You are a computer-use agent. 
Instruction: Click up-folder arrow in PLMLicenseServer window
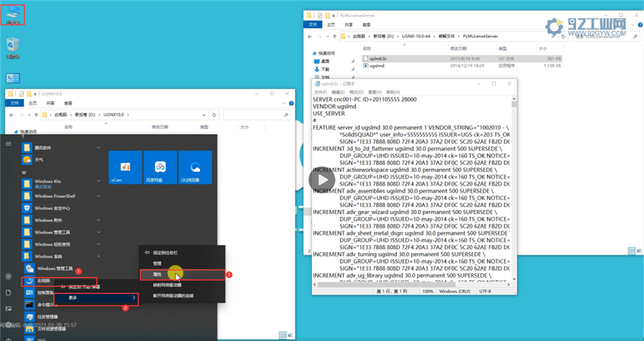pos(334,37)
